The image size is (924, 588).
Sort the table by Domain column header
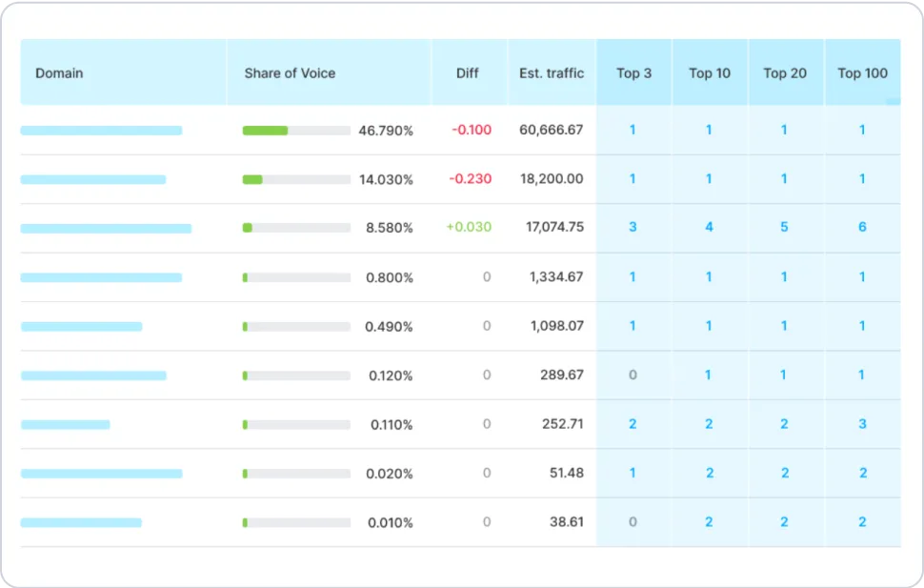click(59, 73)
